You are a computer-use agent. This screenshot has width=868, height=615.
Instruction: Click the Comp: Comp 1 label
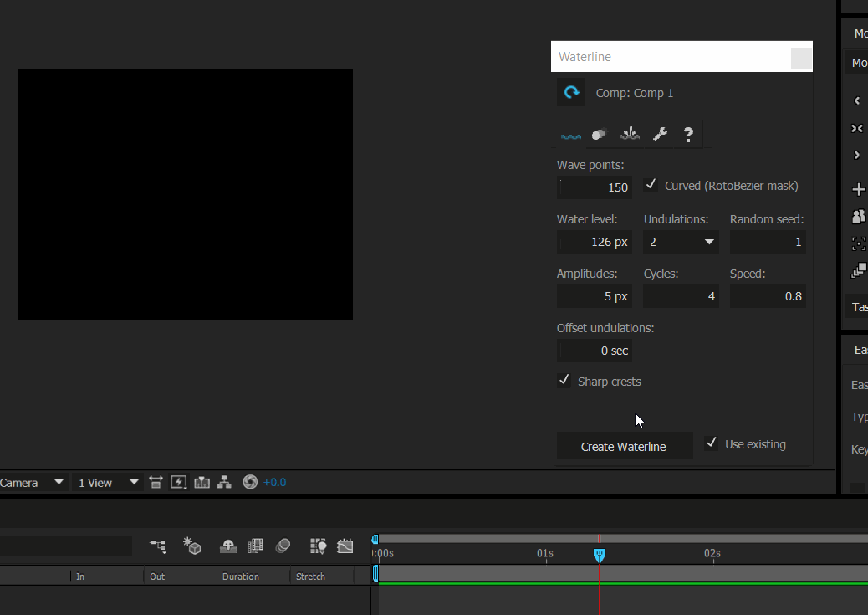click(635, 93)
